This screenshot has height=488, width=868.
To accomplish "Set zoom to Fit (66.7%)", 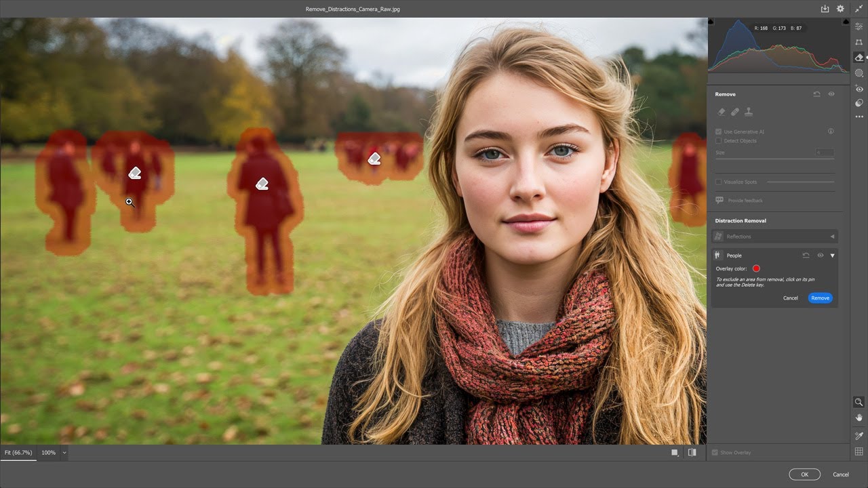I will pyautogui.click(x=18, y=452).
